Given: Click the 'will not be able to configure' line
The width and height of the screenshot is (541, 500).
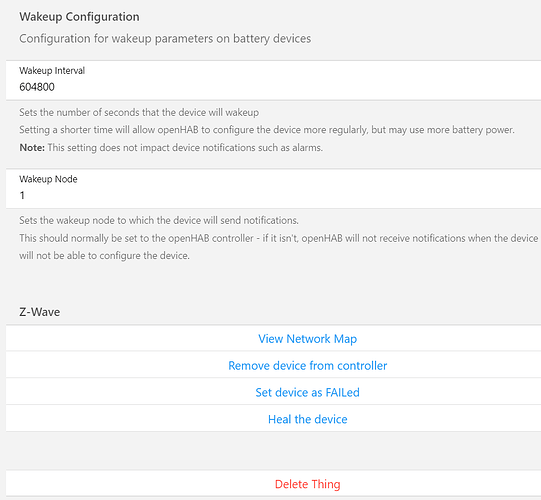Looking at the screenshot, I should coord(104,256).
